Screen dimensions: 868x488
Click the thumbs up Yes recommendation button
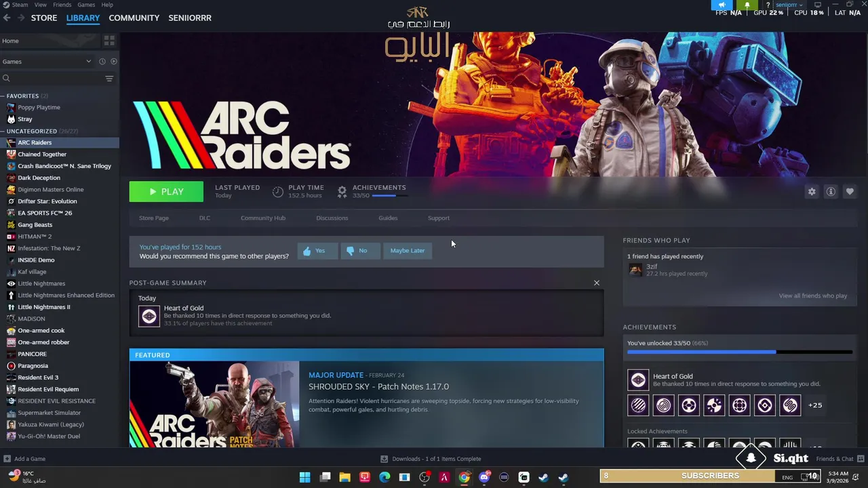click(317, 251)
